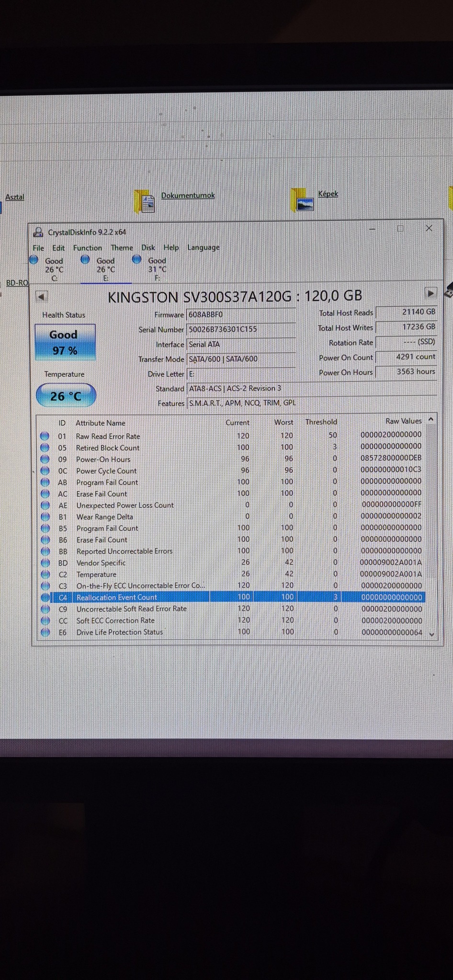Click status icon for B6 Erase Fail Count
Viewport: 453px width, 980px height.
[x=45, y=540]
